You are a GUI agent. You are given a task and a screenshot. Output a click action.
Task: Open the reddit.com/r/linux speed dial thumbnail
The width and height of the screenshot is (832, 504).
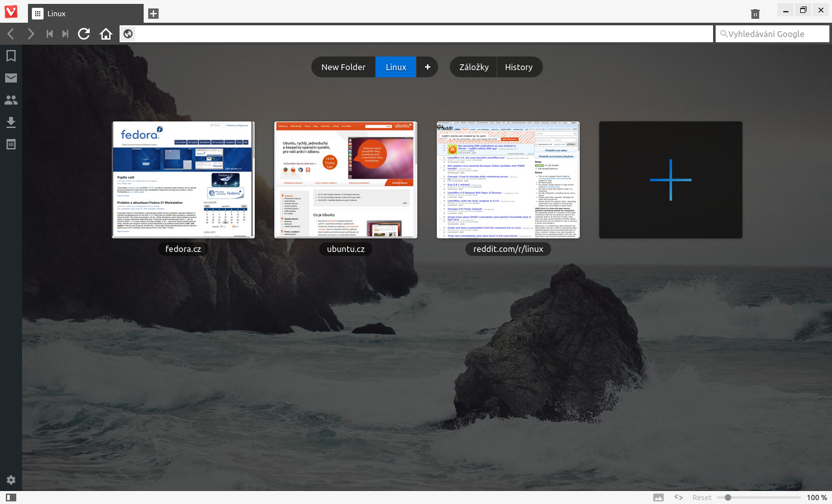coord(508,180)
